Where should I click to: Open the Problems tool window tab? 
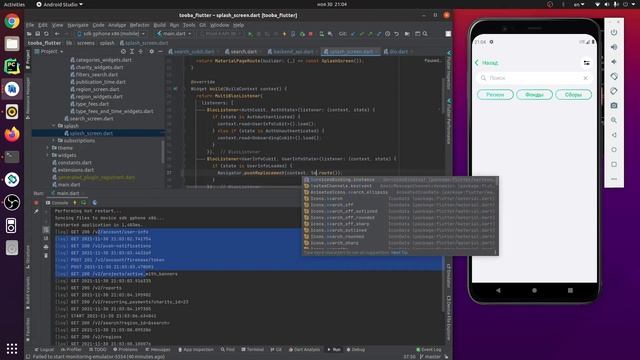pyautogui.click(x=126, y=349)
